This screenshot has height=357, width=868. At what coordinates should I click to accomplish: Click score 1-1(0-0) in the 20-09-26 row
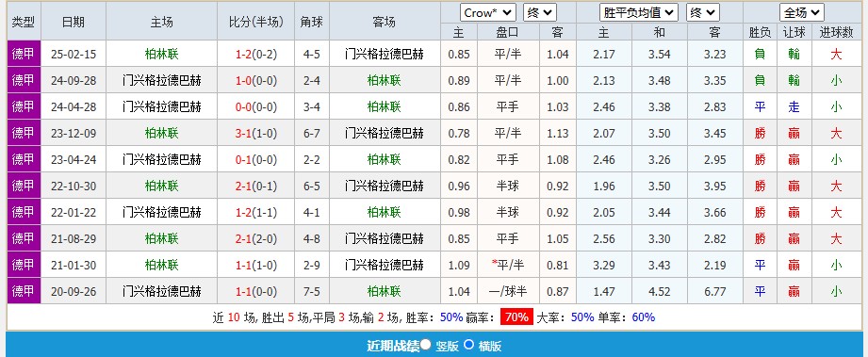click(x=255, y=291)
